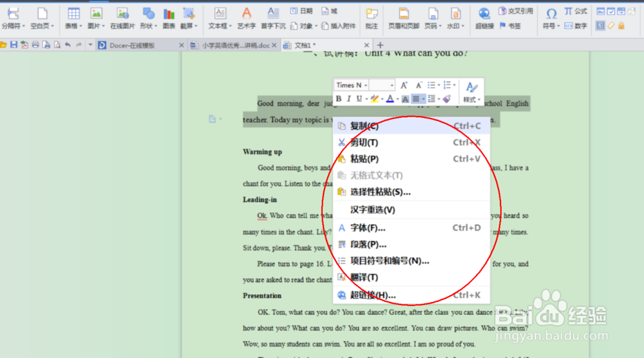Click the 交叉引用 cross-reference button

tap(515, 11)
